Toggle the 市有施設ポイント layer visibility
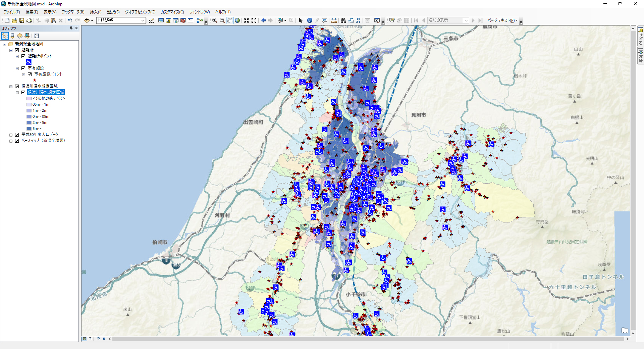 pos(30,74)
